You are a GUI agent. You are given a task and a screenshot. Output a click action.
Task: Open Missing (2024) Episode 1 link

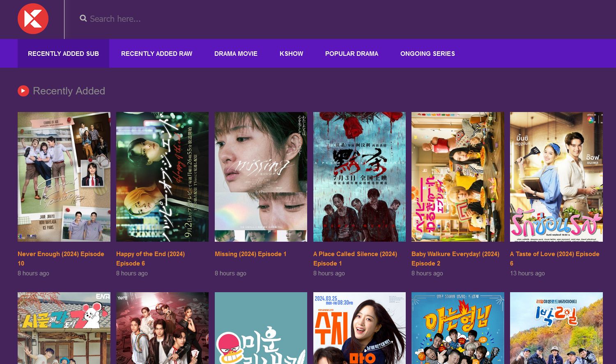(251, 254)
